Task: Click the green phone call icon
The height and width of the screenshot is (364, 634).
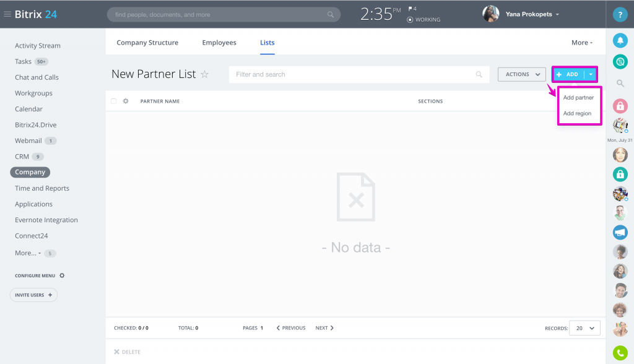Action: tap(620, 353)
